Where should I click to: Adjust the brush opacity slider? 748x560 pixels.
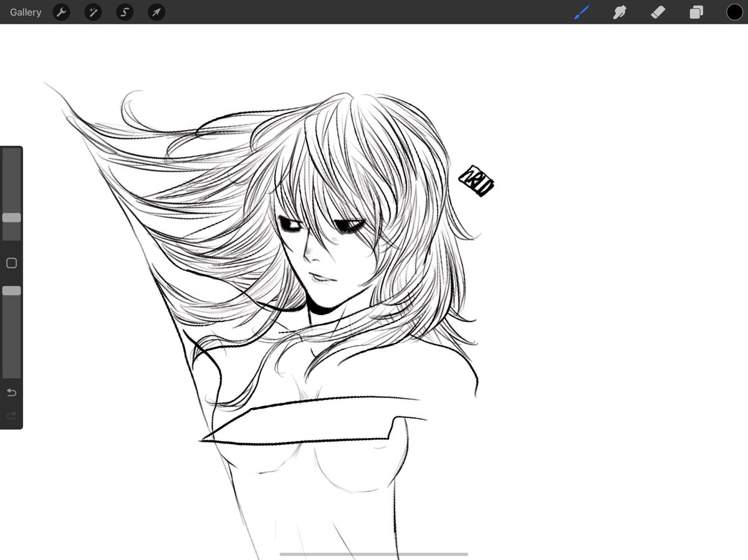(11, 290)
